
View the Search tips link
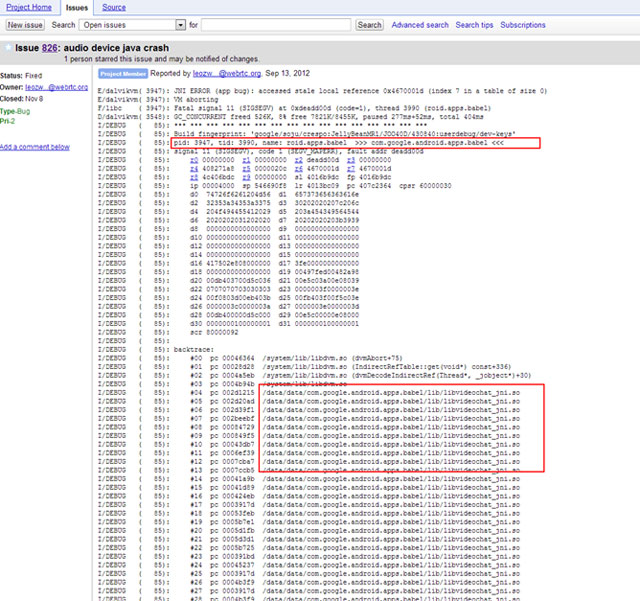pyautogui.click(x=474, y=25)
